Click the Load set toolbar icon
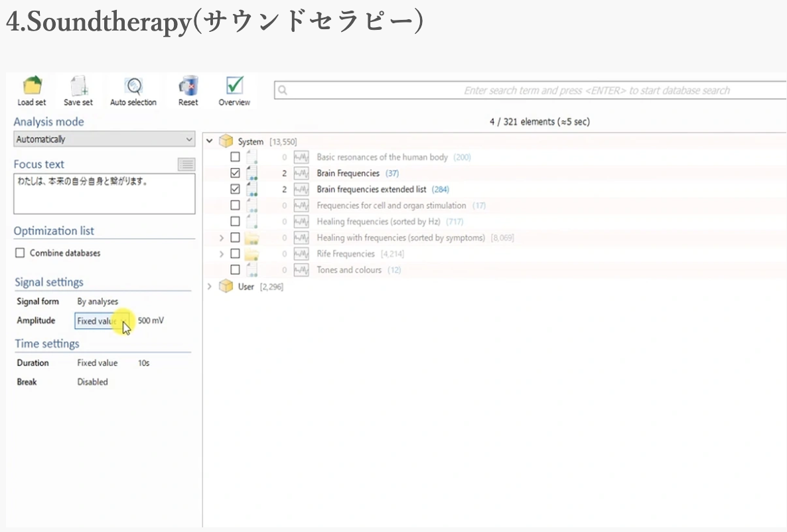The height and width of the screenshot is (532, 787). coord(32,87)
